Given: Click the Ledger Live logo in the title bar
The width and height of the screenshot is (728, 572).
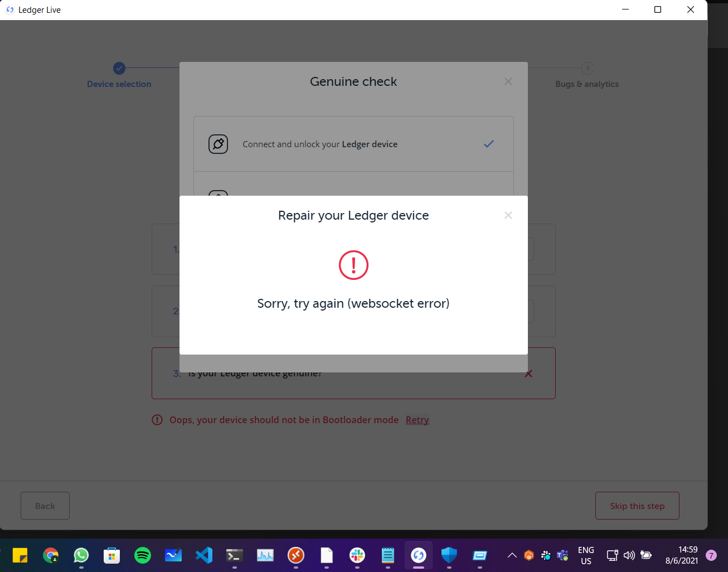Looking at the screenshot, I should pyautogui.click(x=9, y=9).
